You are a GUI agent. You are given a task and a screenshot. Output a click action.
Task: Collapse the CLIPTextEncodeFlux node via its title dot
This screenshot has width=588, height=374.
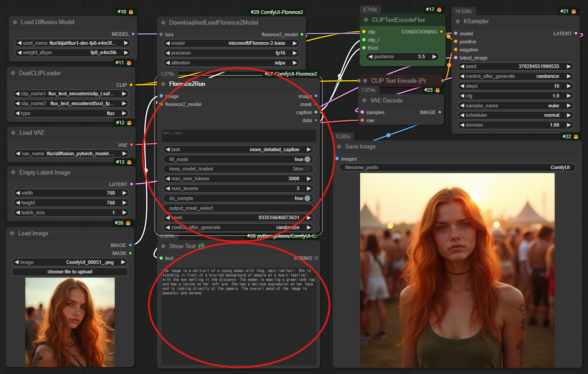coord(366,20)
